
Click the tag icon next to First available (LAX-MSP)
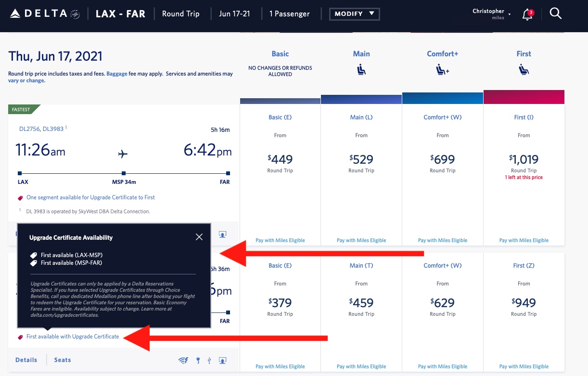[x=34, y=255]
